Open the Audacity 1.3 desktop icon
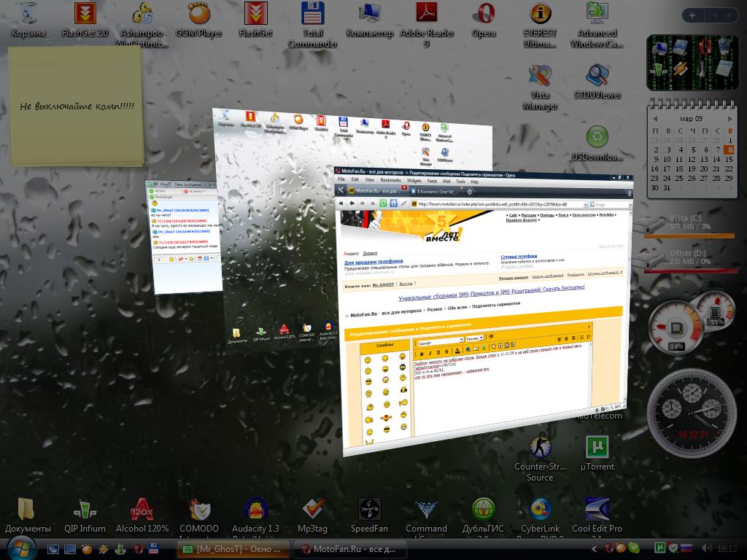 pos(256,517)
